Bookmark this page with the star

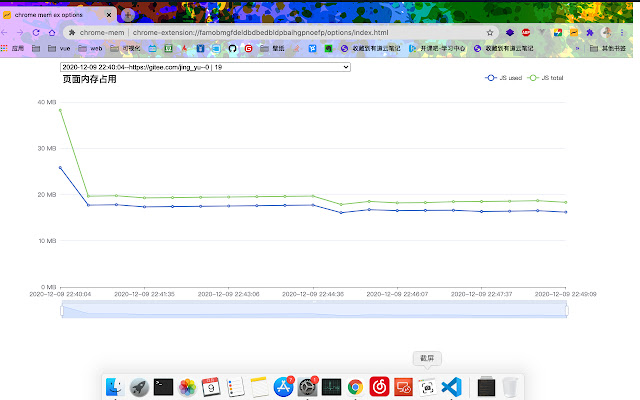point(490,33)
